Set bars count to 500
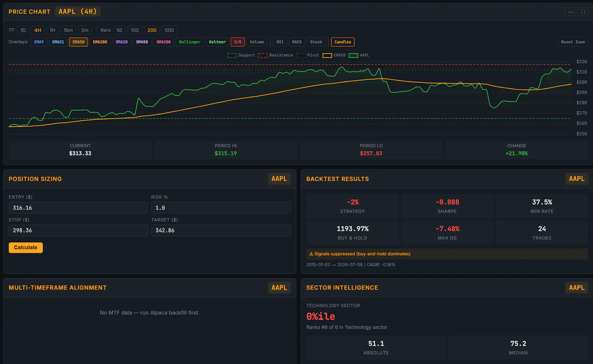This screenshot has width=593, height=364. click(x=169, y=30)
